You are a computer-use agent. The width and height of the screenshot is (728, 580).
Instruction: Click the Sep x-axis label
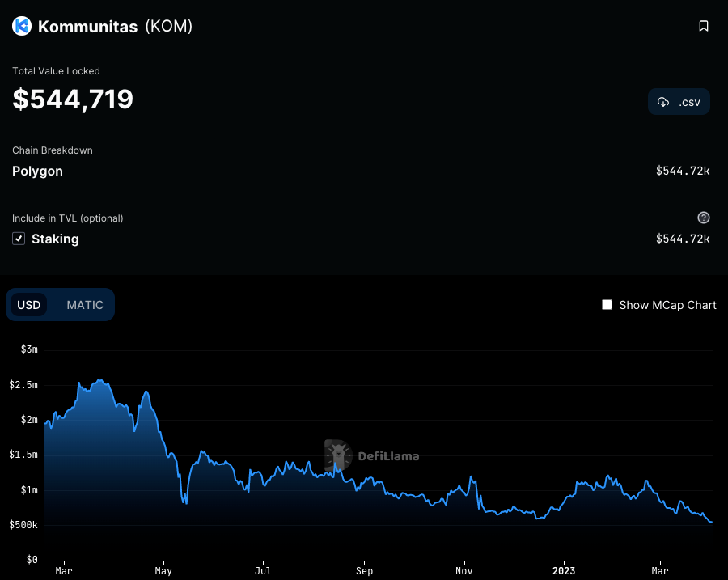[x=364, y=571]
